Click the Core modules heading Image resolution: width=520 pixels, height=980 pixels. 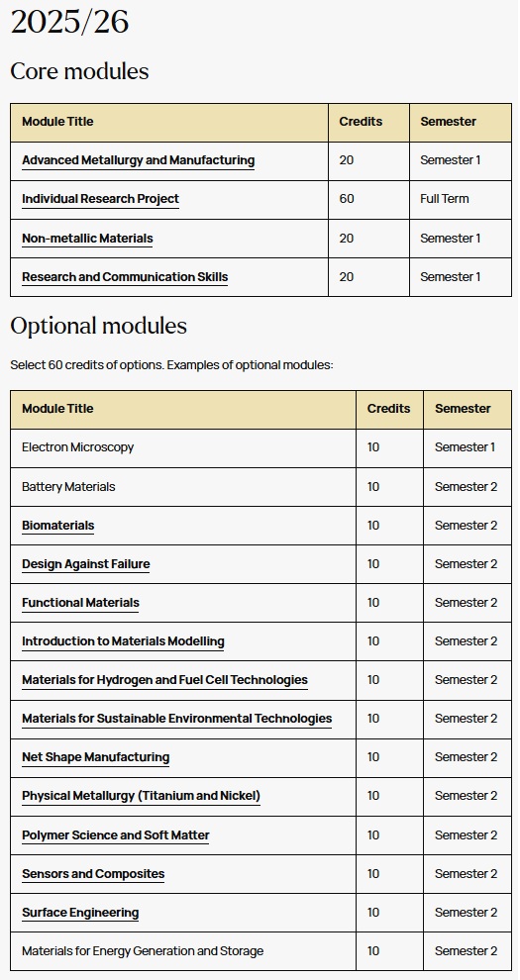click(80, 71)
